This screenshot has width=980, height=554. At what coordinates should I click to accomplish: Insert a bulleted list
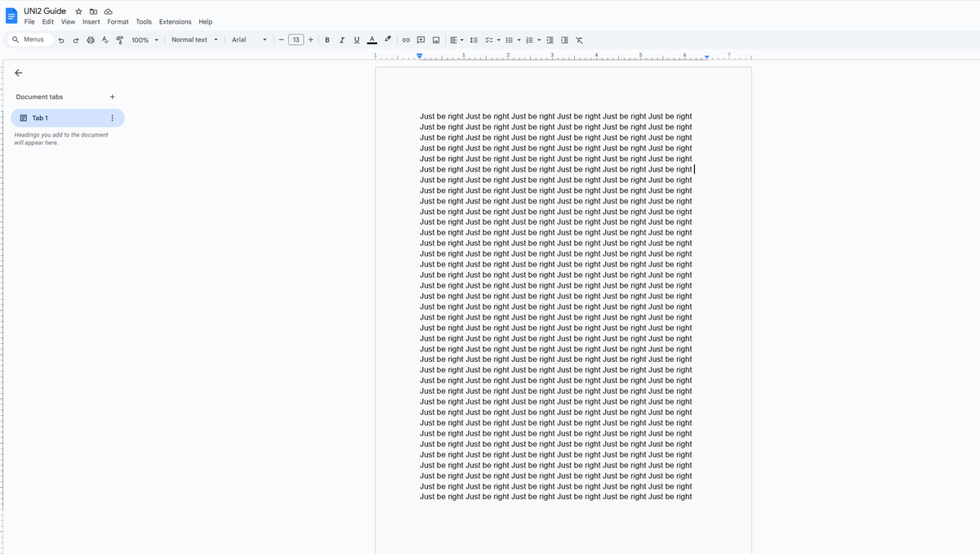click(509, 40)
